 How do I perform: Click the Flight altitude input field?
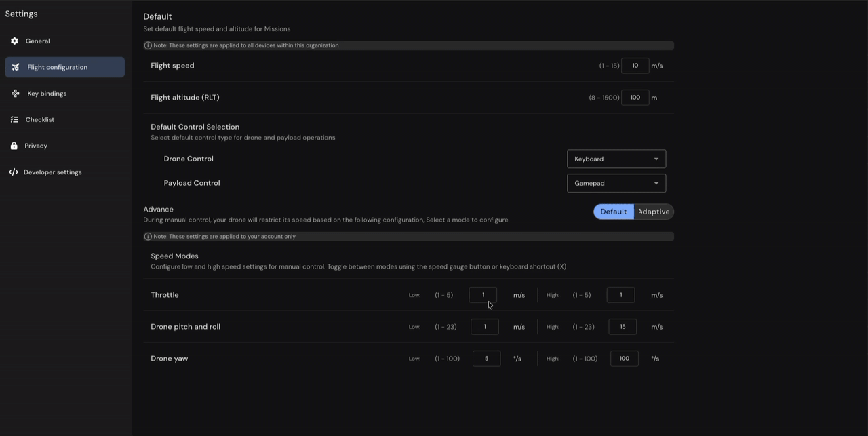[635, 98]
